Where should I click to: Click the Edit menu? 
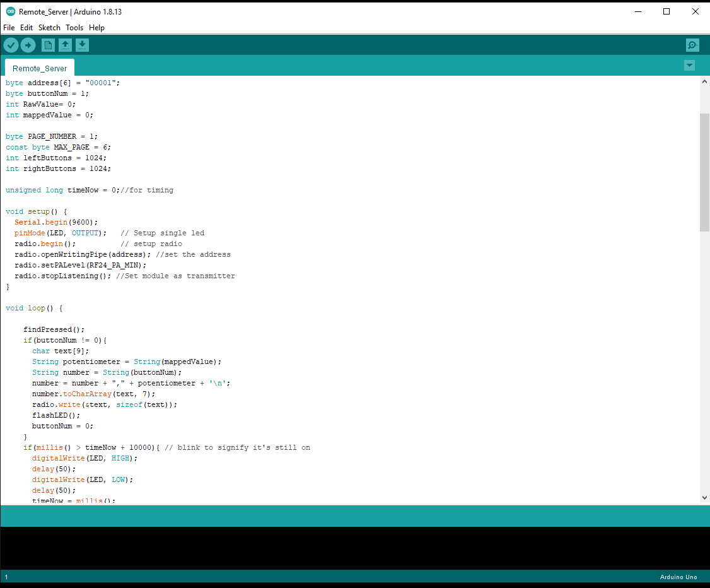(26, 27)
